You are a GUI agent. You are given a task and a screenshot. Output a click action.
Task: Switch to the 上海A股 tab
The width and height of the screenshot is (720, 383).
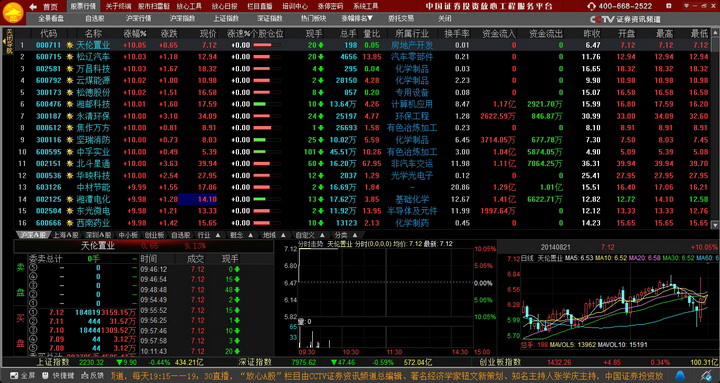pyautogui.click(x=66, y=235)
